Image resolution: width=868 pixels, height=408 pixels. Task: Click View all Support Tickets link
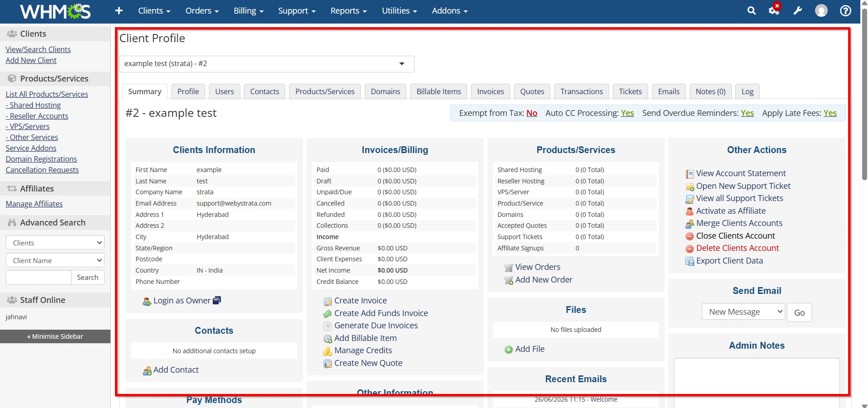click(x=739, y=198)
